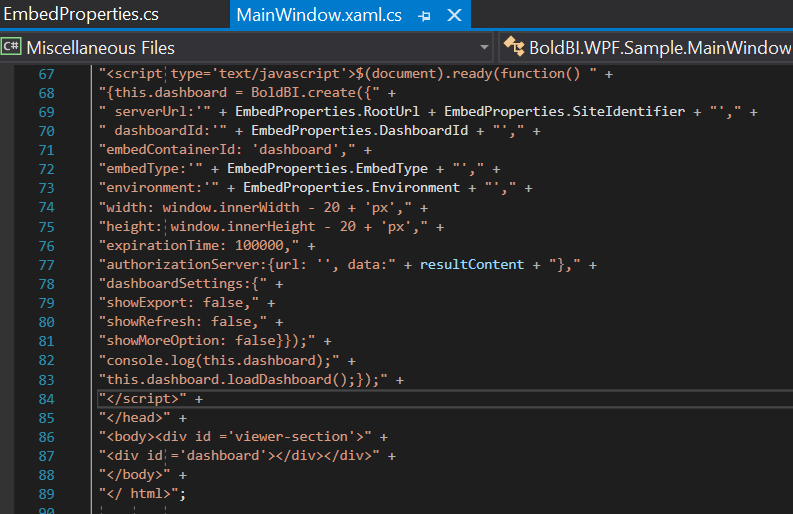Pin the MainWindow.xaml.cs tab
The width and height of the screenshot is (793, 514).
click(x=424, y=16)
